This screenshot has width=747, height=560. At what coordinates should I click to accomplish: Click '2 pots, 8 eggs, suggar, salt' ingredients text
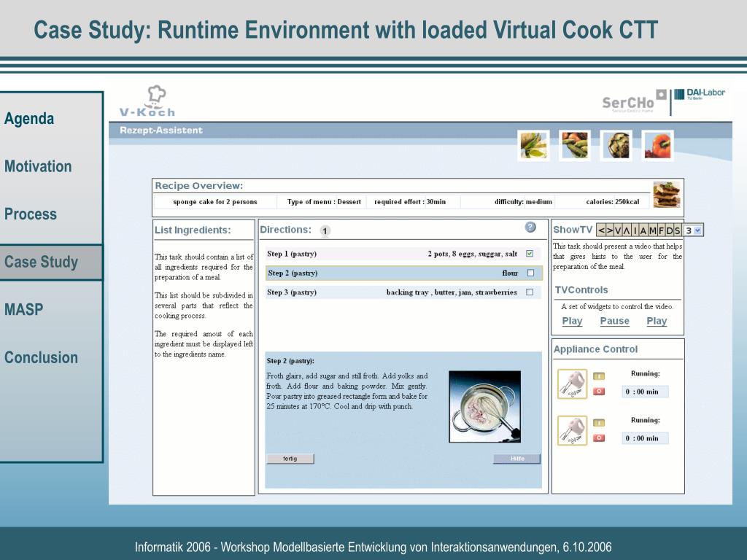click(472, 254)
